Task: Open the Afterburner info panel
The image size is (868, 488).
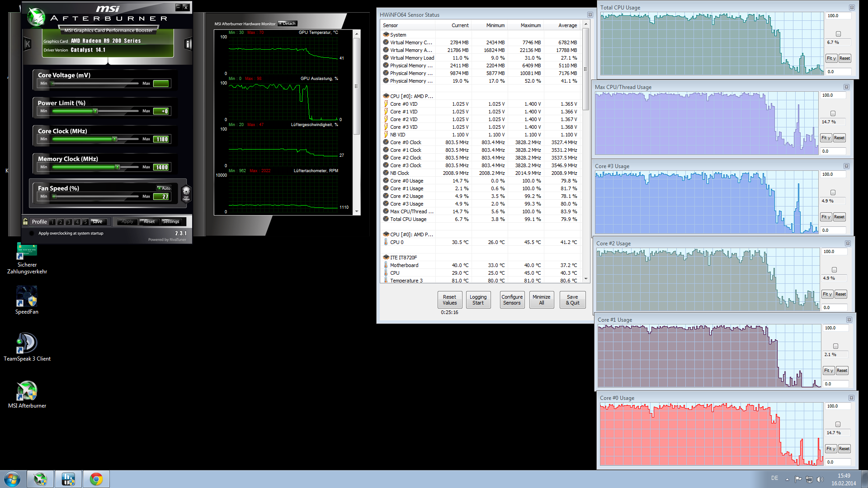Action: click(x=188, y=44)
